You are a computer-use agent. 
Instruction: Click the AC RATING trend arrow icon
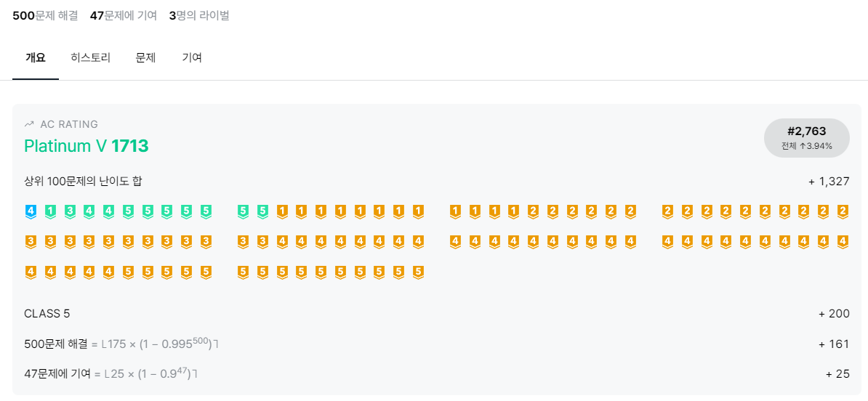click(29, 124)
